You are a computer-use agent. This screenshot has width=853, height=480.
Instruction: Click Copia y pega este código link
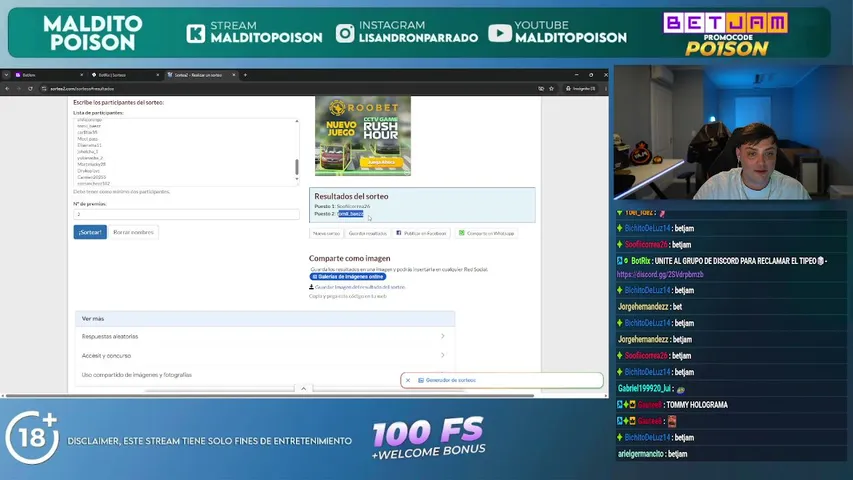tap(348, 296)
